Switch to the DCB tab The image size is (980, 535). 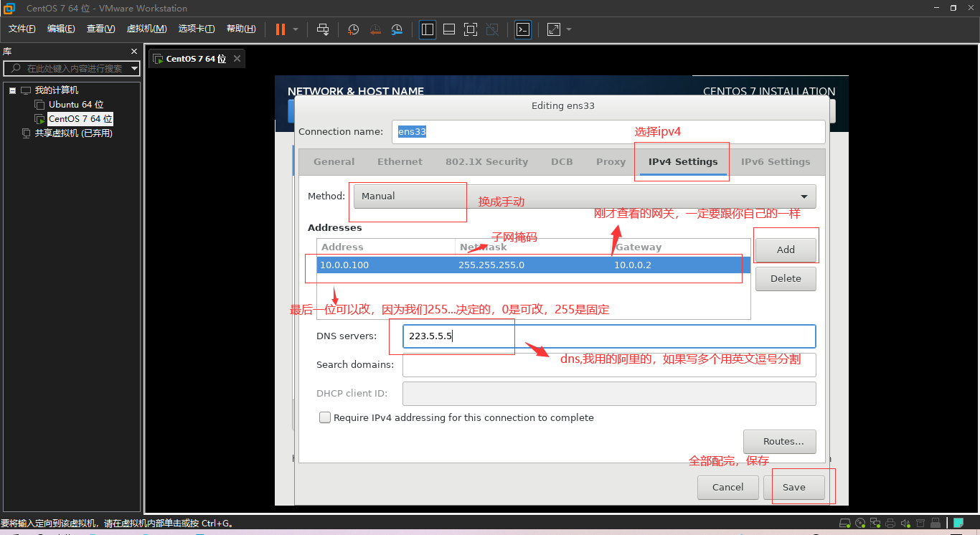tap(562, 162)
